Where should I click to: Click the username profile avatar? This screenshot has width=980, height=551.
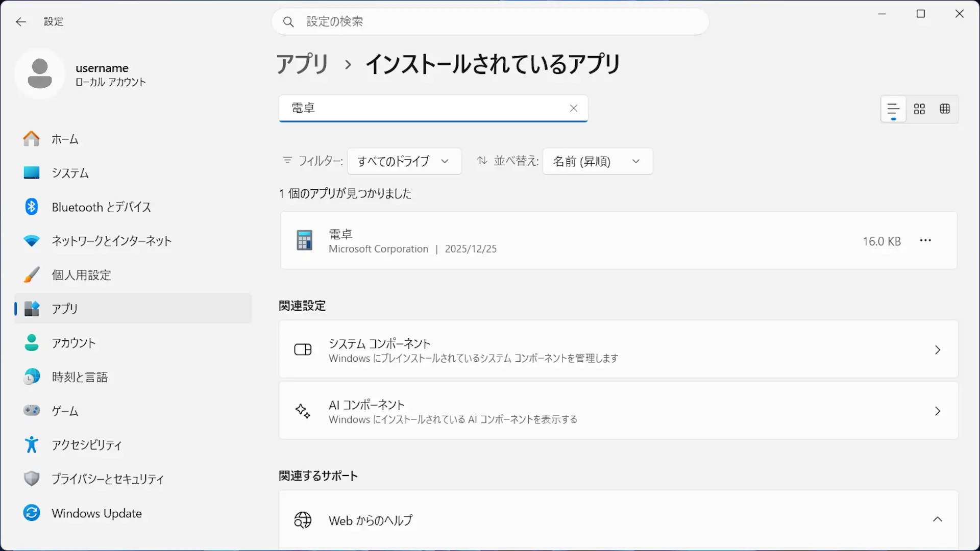point(40,74)
